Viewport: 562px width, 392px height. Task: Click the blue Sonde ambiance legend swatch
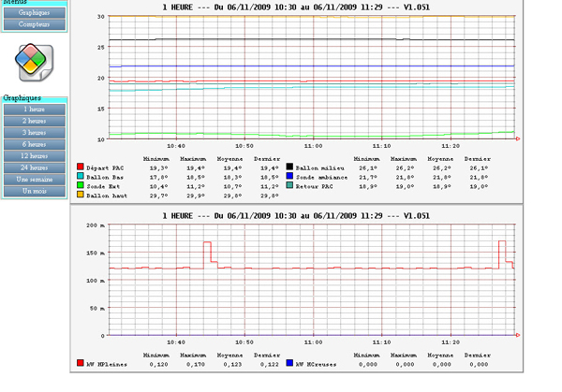[289, 176]
